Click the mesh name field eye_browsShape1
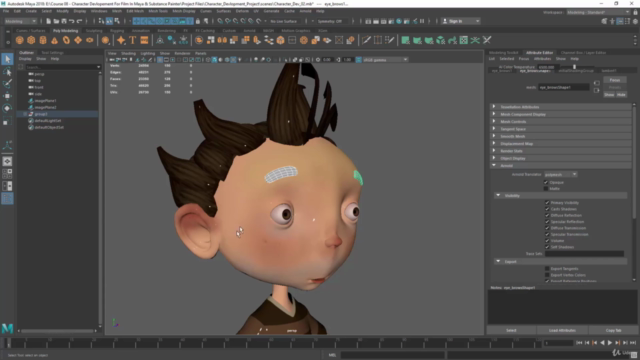 [x=564, y=87]
